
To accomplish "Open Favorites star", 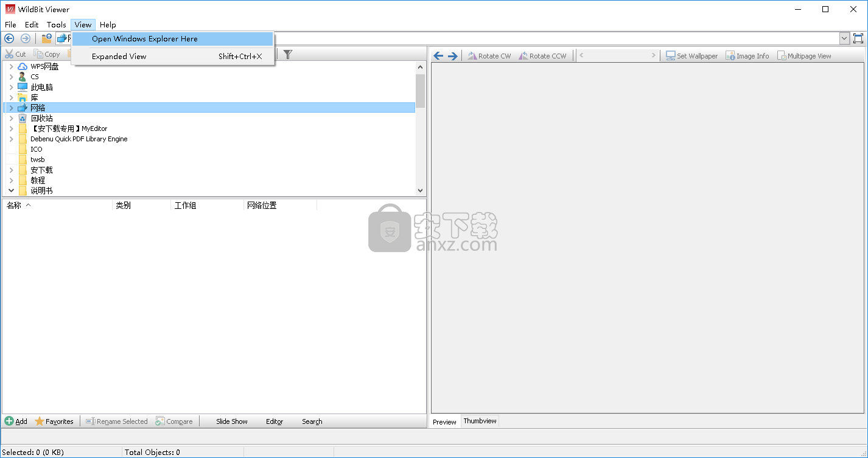I will point(54,421).
